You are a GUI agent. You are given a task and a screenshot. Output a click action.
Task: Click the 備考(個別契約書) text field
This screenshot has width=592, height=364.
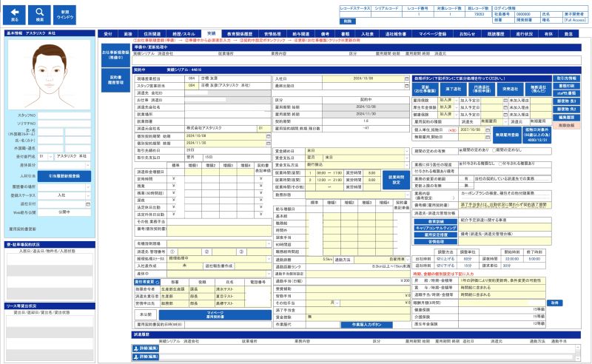(219, 231)
